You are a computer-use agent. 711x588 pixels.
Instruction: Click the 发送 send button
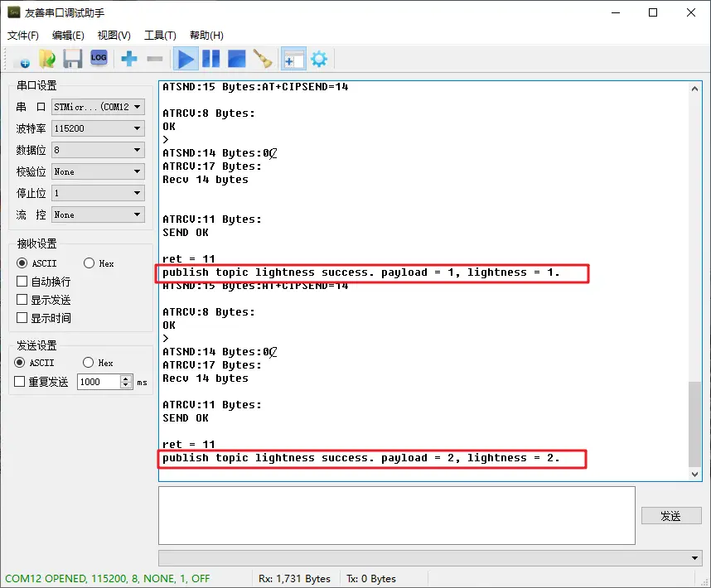pyautogui.click(x=671, y=515)
